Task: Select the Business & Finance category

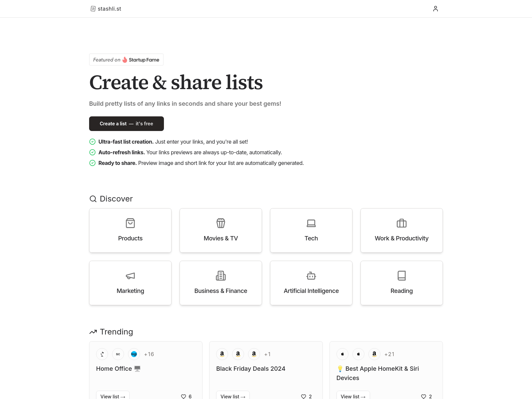Action: coord(220,283)
